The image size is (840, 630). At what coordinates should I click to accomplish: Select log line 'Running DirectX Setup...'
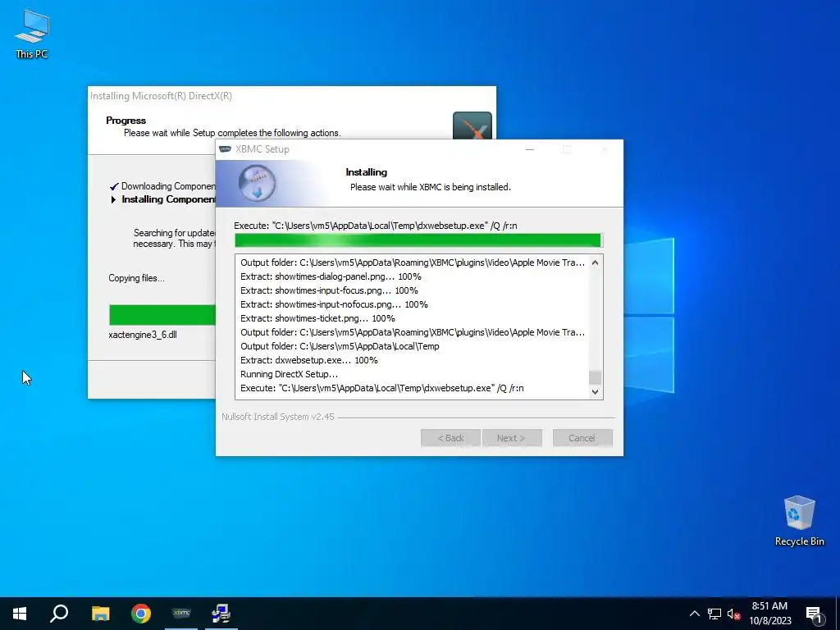pos(289,374)
